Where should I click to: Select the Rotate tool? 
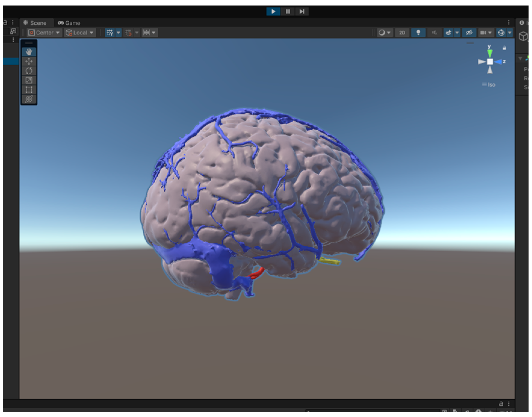[x=29, y=71]
